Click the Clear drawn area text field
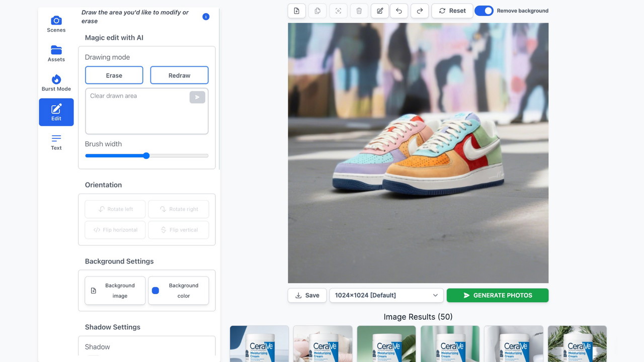This screenshot has width=644, height=362. pyautogui.click(x=137, y=112)
